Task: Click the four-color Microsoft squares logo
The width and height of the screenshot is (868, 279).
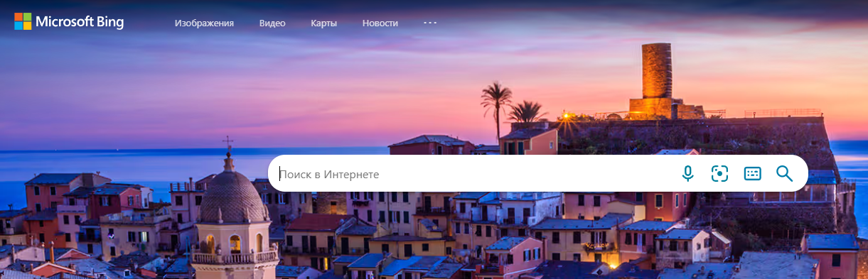Action: tap(23, 22)
